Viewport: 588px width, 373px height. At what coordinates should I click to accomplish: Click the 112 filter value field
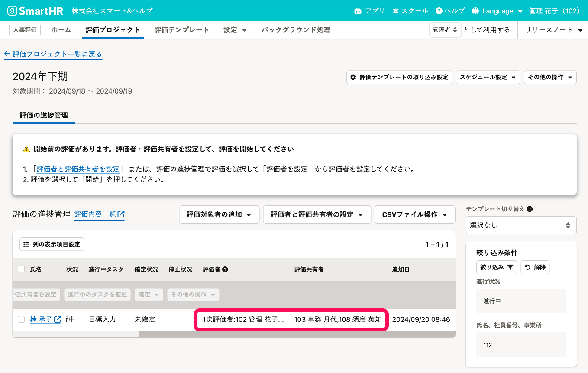(x=521, y=344)
